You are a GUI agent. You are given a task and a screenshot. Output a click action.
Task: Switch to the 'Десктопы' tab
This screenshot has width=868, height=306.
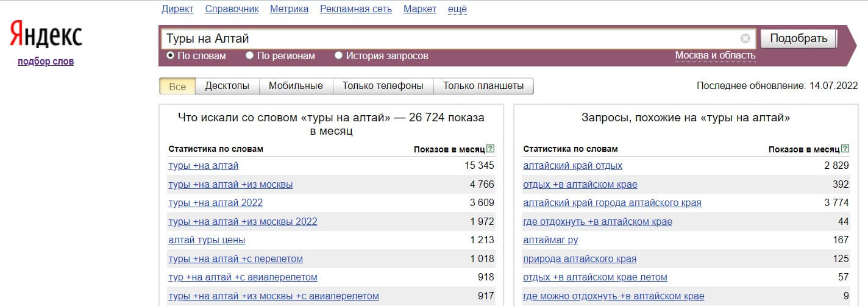[227, 86]
